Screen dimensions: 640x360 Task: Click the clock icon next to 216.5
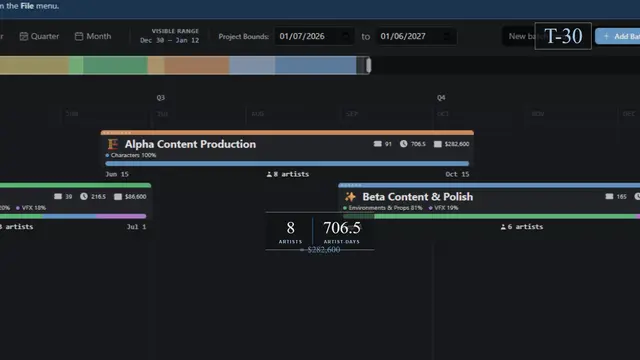84,196
